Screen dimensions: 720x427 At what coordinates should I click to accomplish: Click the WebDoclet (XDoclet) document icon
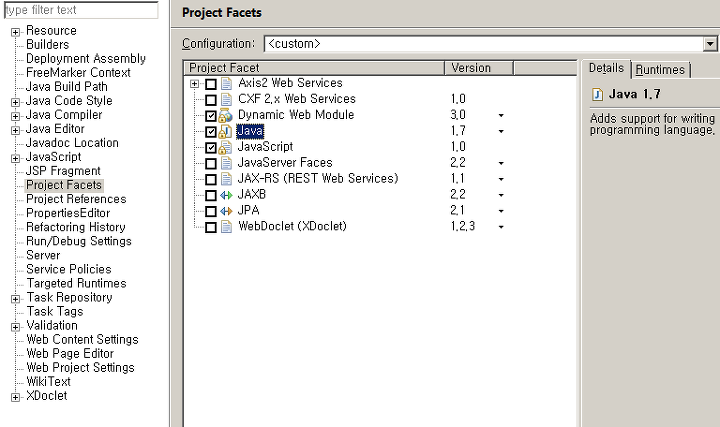click(x=226, y=227)
